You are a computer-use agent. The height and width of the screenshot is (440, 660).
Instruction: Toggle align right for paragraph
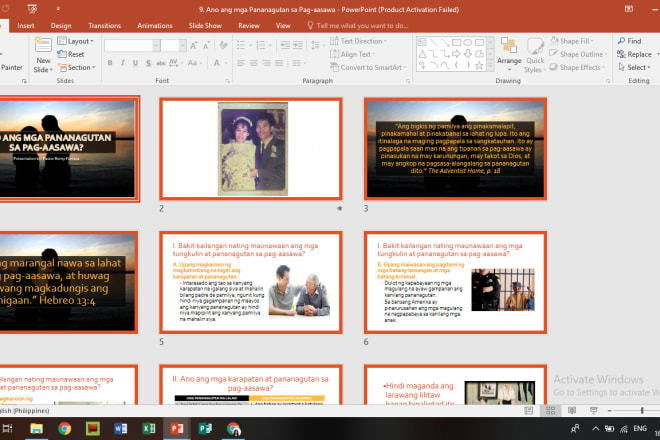pyautogui.click(x=266, y=63)
